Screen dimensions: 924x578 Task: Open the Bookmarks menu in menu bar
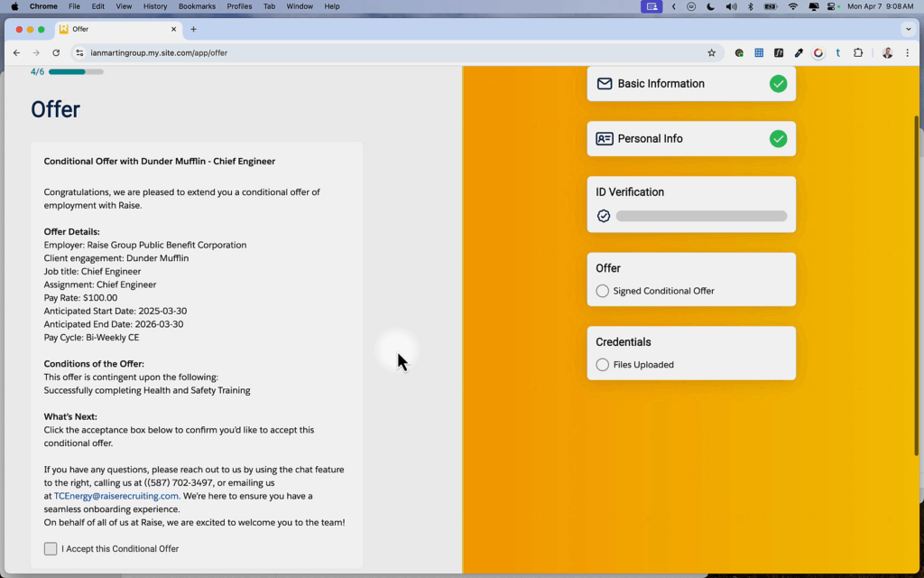click(197, 6)
